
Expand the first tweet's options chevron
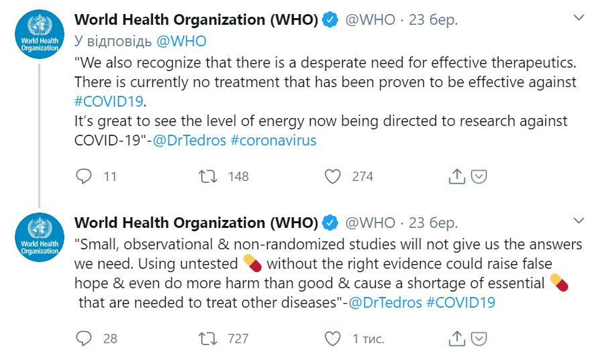pos(579,17)
